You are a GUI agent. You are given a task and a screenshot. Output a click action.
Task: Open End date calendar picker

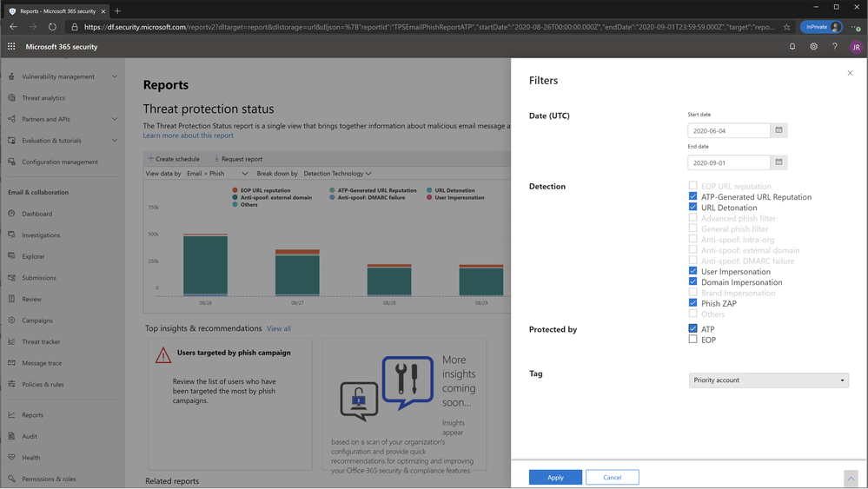pyautogui.click(x=779, y=162)
